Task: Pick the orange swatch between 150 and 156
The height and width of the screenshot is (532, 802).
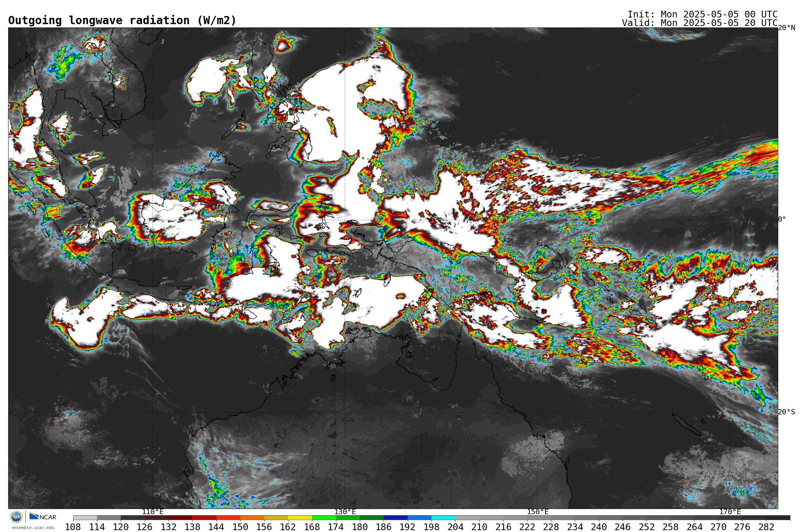Action: (252, 518)
